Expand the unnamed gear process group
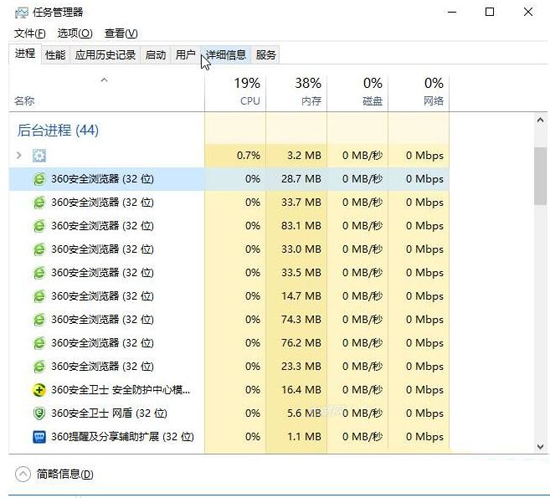Viewport: 550px width, 498px height. coord(19,155)
